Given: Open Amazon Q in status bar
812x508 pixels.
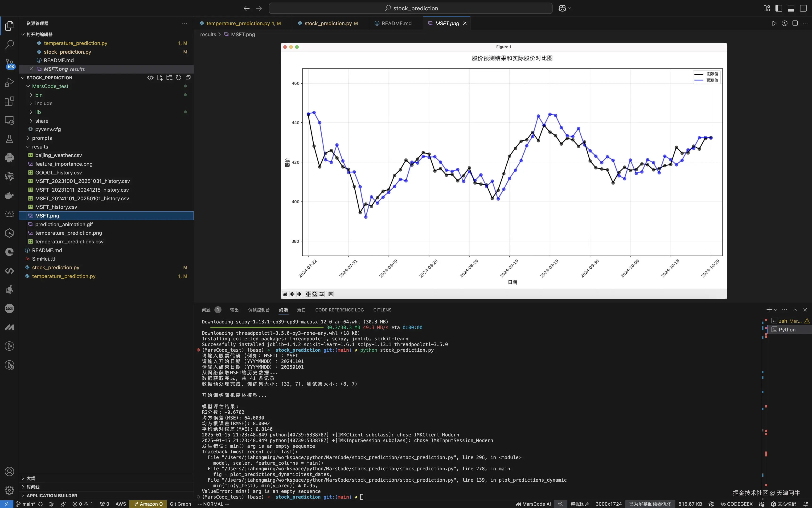Looking at the screenshot, I should coord(148,504).
